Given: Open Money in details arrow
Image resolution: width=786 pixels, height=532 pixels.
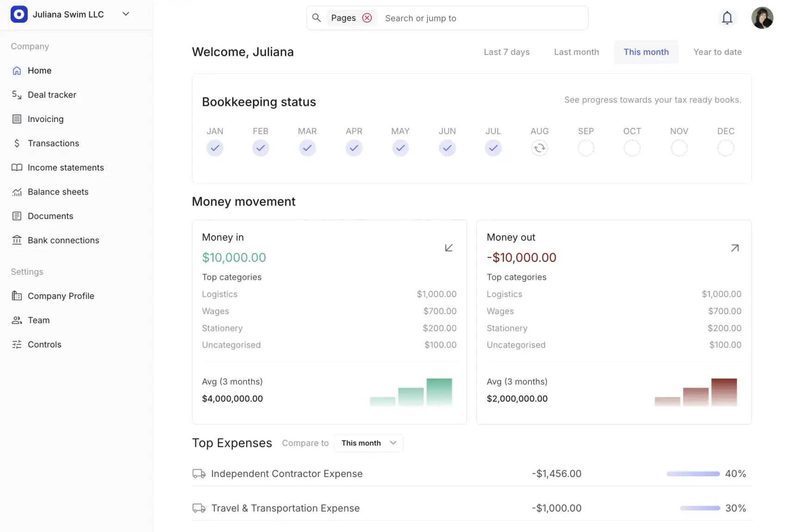Looking at the screenshot, I should (x=449, y=248).
